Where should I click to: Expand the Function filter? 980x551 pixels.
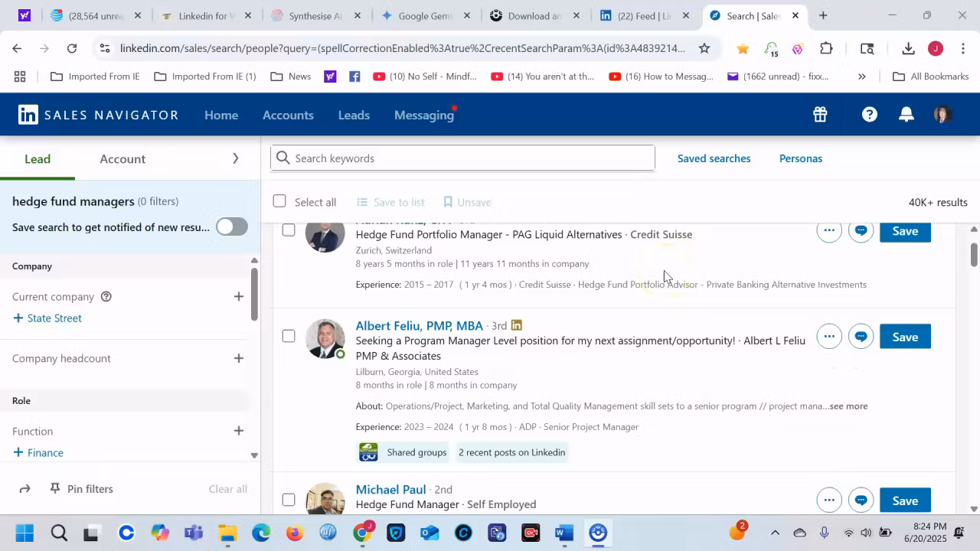[238, 431]
